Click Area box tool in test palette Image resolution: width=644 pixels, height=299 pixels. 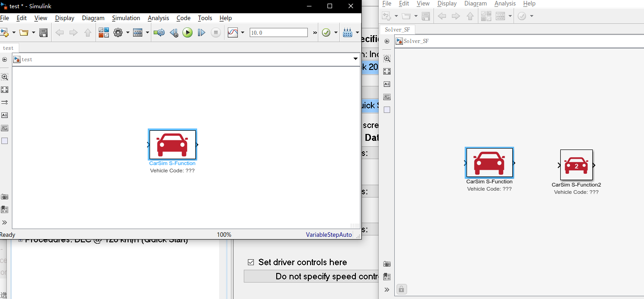[5, 141]
